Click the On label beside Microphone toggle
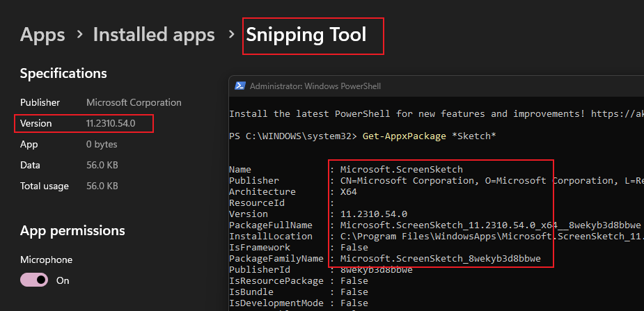Image resolution: width=644 pixels, height=311 pixels. click(x=63, y=280)
